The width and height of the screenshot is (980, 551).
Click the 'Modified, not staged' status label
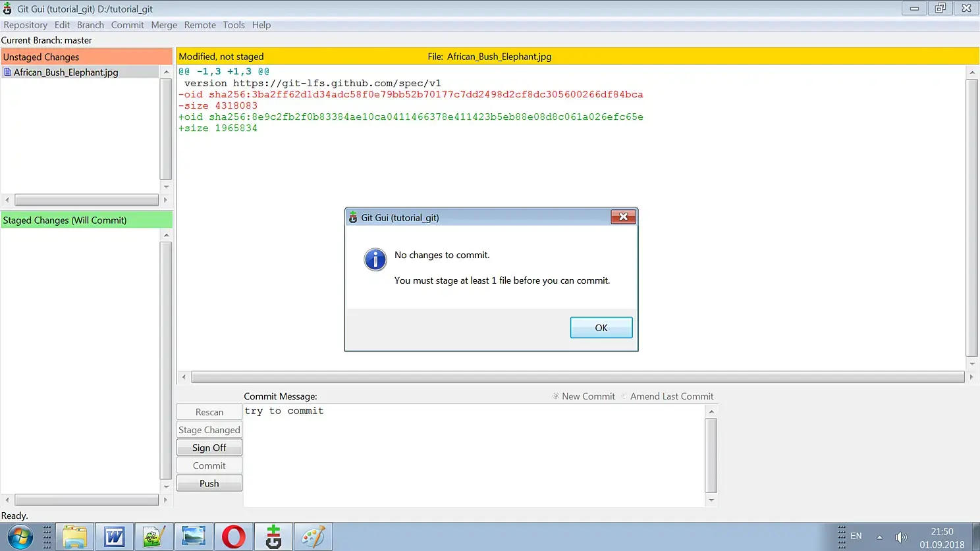click(x=221, y=57)
